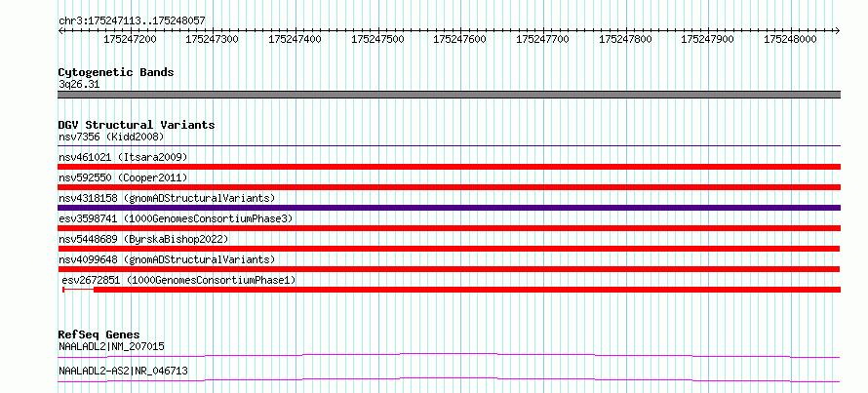Click ruler tick label 175247800
868x393 pixels.
tap(625, 39)
